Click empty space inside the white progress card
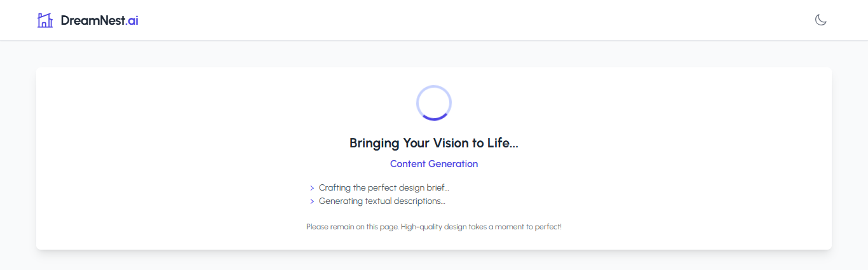This screenshot has height=270, width=868. click(635, 159)
